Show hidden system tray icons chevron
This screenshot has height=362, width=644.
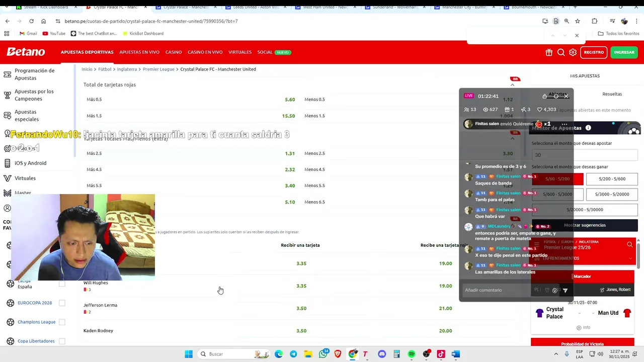point(556,354)
